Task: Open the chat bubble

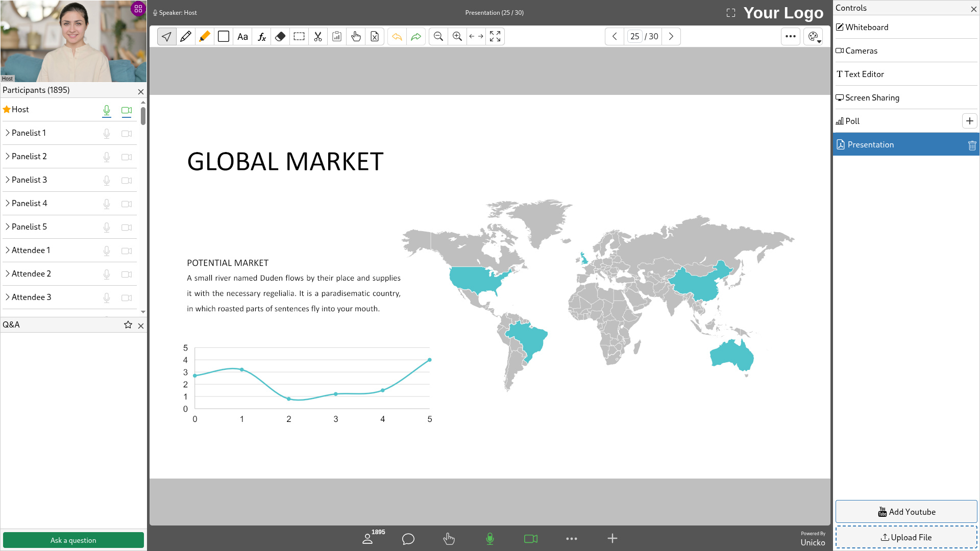Action: coord(408,539)
